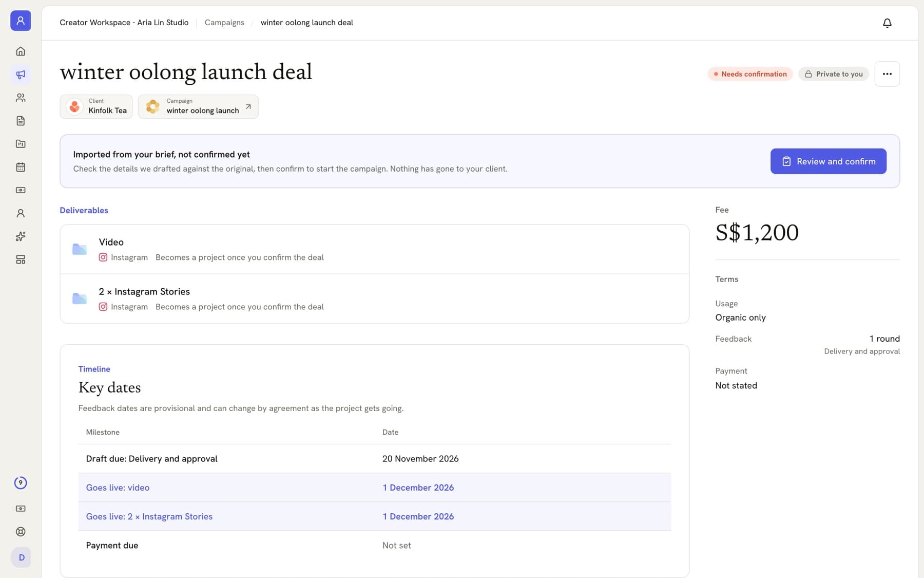Screen dimensions: 924x578
Task: Click the Timeline label
Action: [94, 369]
